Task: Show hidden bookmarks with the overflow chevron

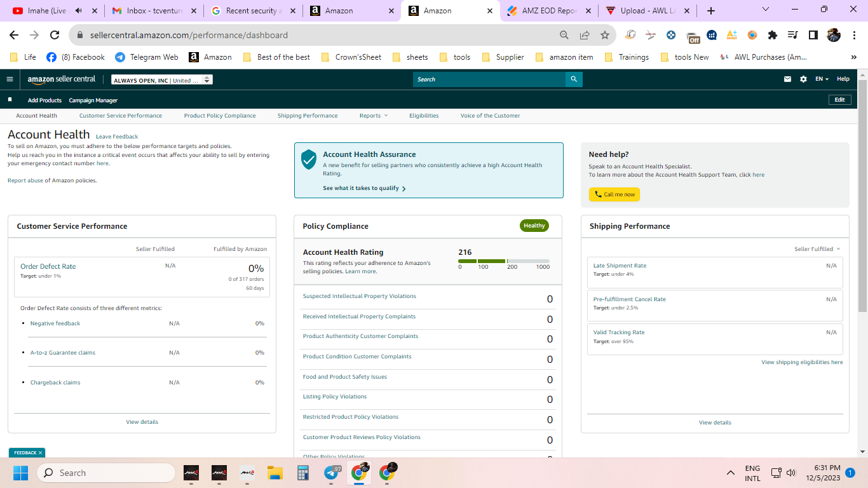Action: pos(854,57)
